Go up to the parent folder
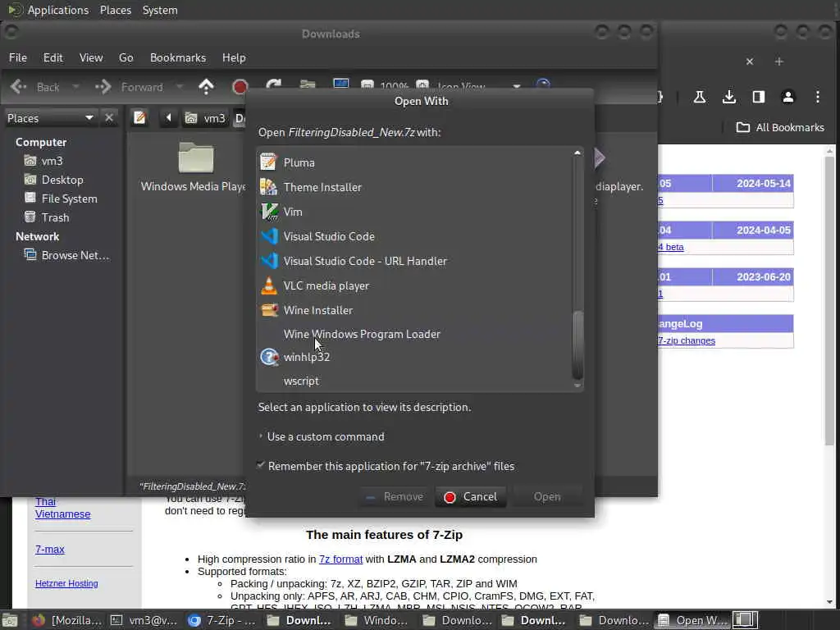This screenshot has width=840, height=630. tap(206, 87)
